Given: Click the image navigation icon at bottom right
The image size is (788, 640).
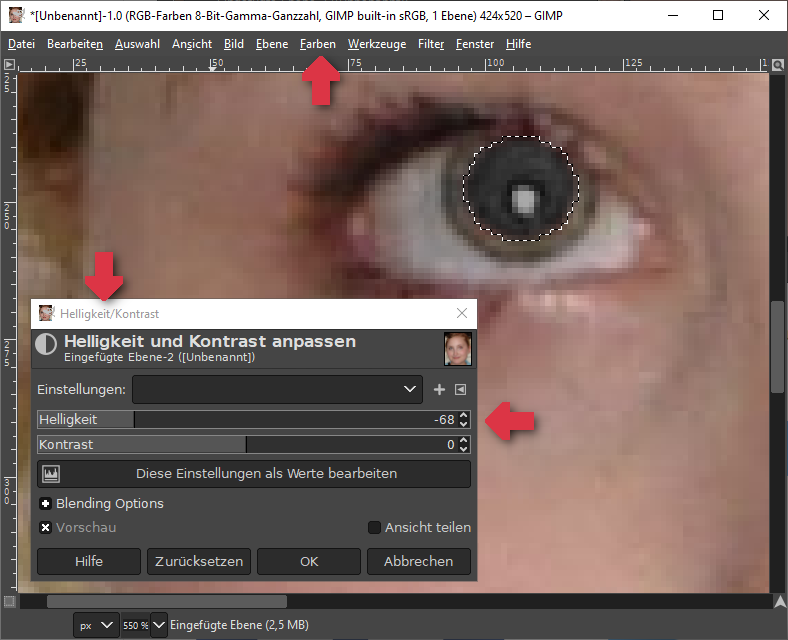Looking at the screenshot, I should [x=777, y=601].
